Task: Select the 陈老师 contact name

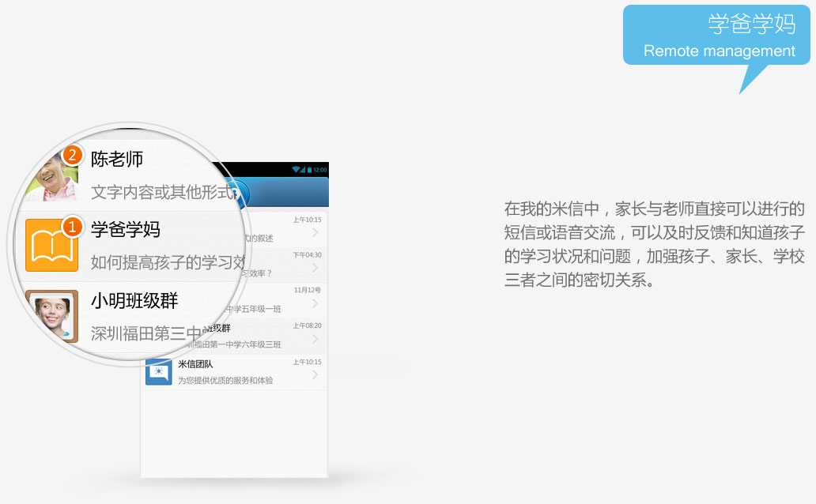Action: pyautogui.click(x=117, y=159)
